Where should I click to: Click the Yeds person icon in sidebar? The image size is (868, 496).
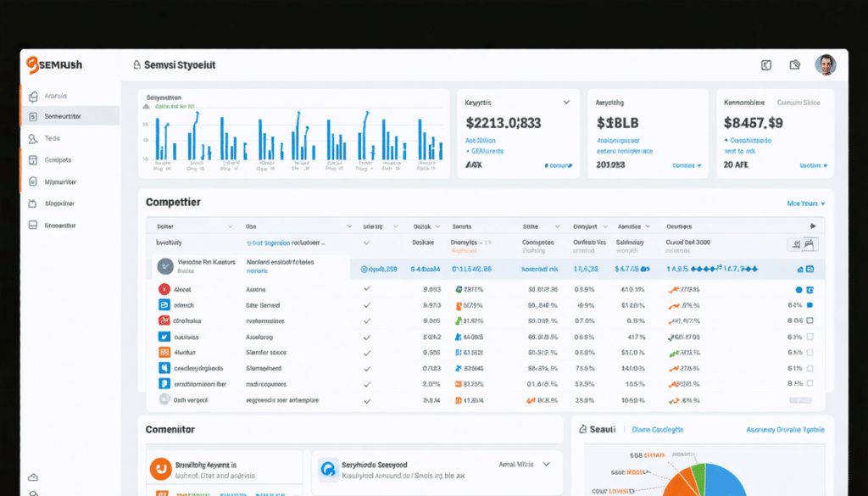[x=33, y=138]
